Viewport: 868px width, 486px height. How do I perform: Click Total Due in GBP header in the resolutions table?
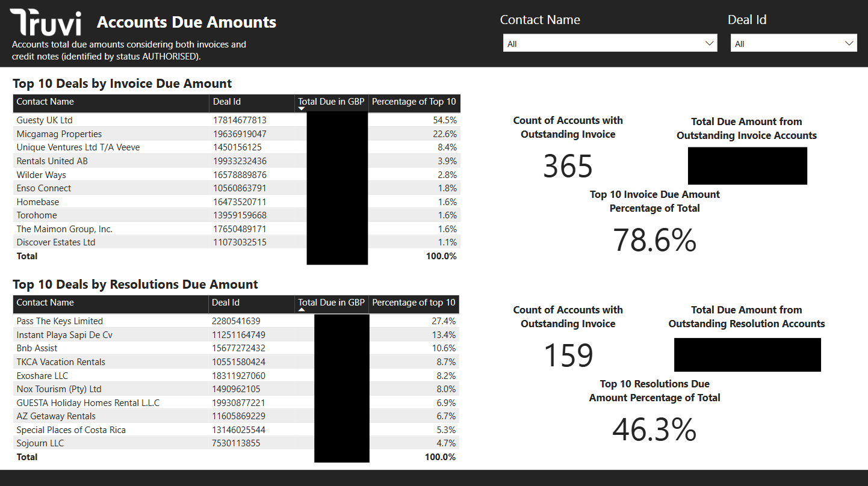click(332, 303)
